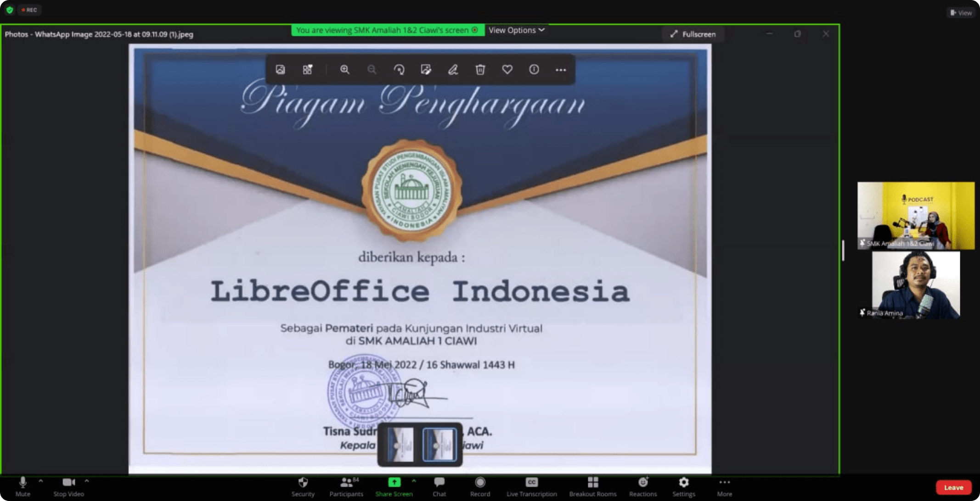Enable Live Transcription CC

click(531, 487)
